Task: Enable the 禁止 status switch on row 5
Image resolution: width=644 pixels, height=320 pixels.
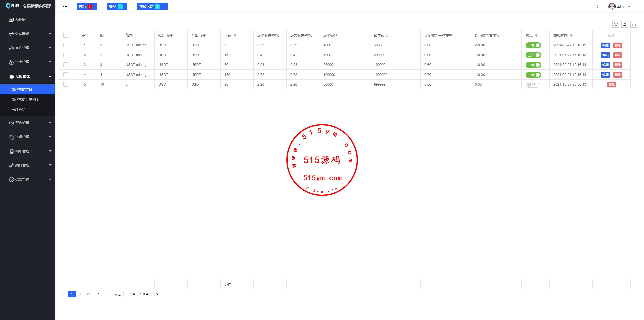Action: click(x=532, y=85)
